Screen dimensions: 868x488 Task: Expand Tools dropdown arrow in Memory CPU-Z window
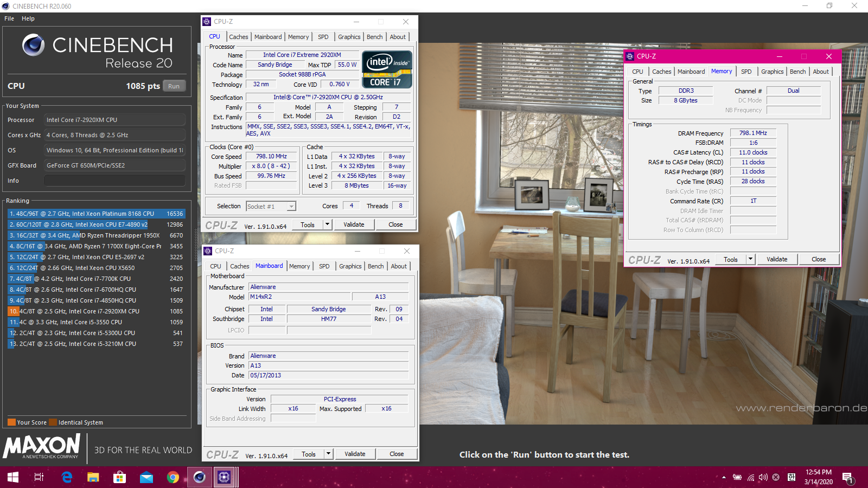pos(750,259)
